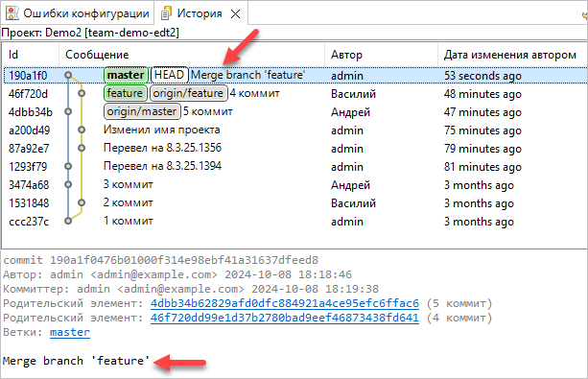
Task: Click the Ошибки конфигурации tab icon
Action: 12,13
